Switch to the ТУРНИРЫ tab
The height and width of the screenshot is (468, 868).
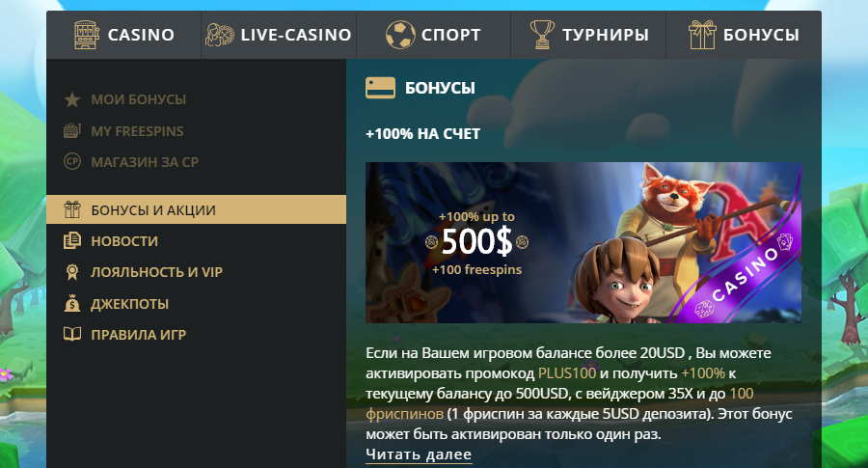588,35
